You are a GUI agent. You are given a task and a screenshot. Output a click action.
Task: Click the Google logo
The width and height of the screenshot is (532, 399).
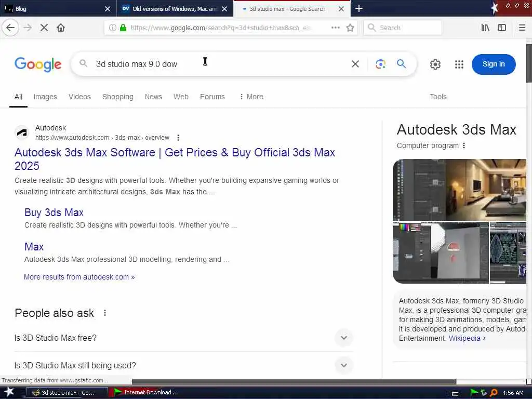point(38,64)
